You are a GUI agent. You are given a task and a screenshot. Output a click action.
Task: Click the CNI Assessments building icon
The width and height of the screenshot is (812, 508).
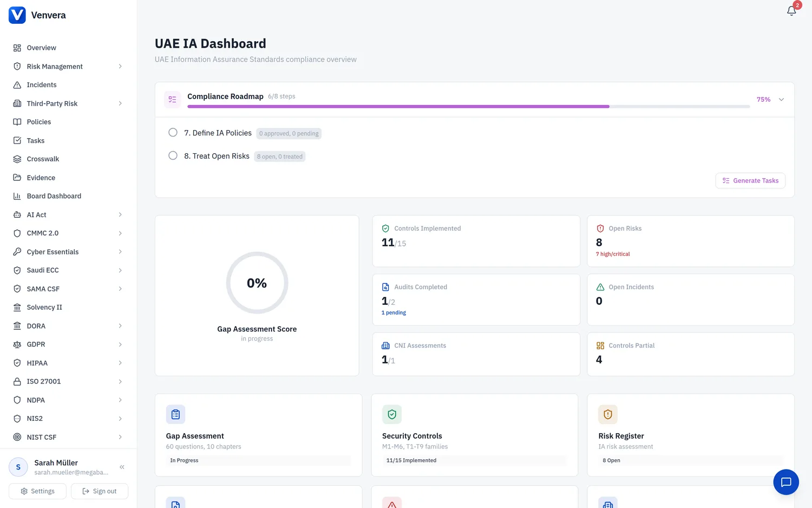pos(385,346)
